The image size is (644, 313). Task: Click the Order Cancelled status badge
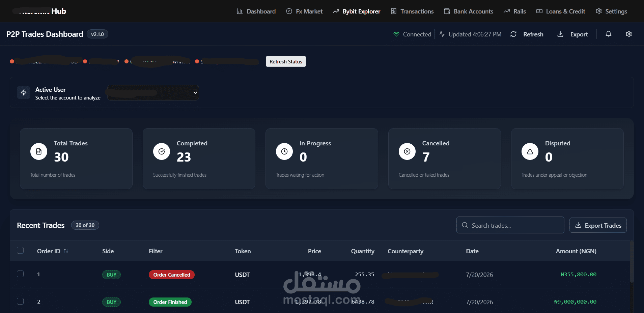172,275
